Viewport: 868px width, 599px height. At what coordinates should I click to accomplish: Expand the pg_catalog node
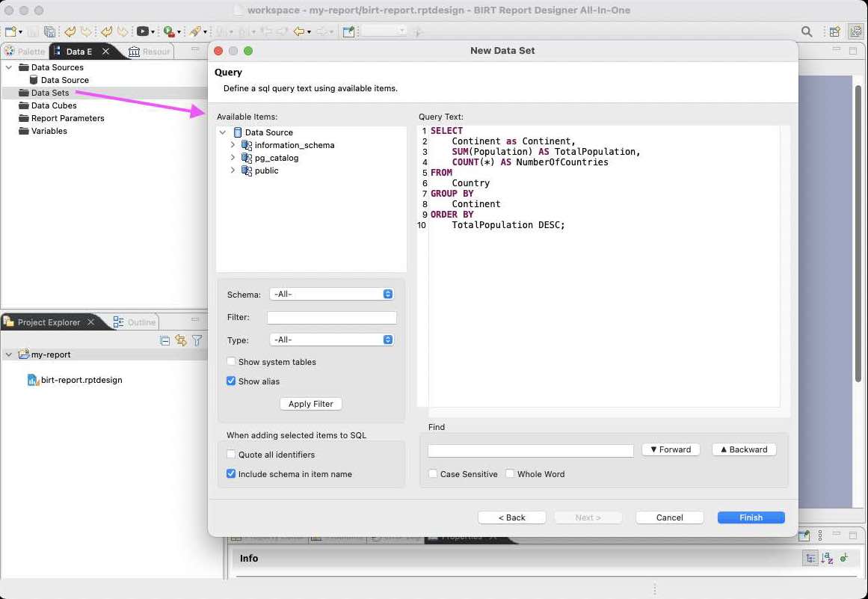[233, 158]
